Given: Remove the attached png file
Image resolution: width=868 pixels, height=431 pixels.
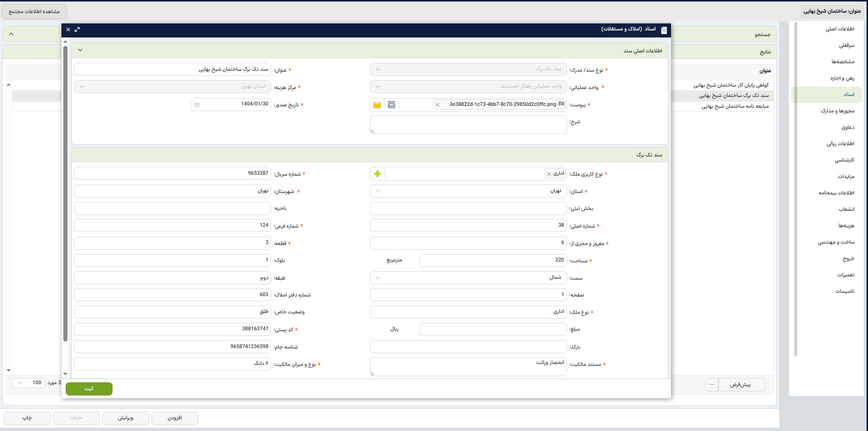Looking at the screenshot, I should 437,105.
